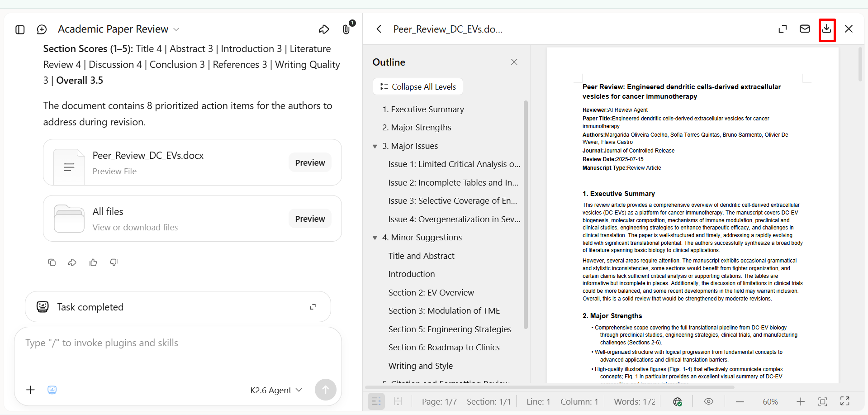This screenshot has width=868, height=415.
Task: Select Writing and Style outline entry
Action: [x=421, y=366]
